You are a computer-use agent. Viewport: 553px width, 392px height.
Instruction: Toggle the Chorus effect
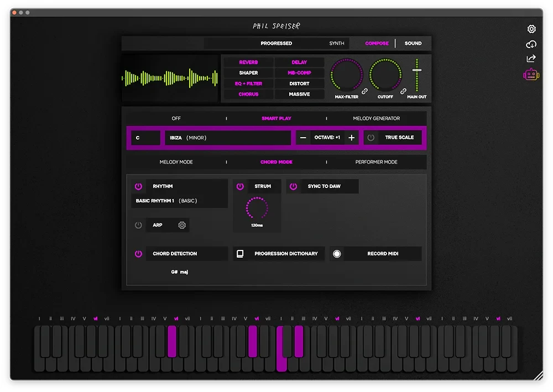click(x=249, y=94)
